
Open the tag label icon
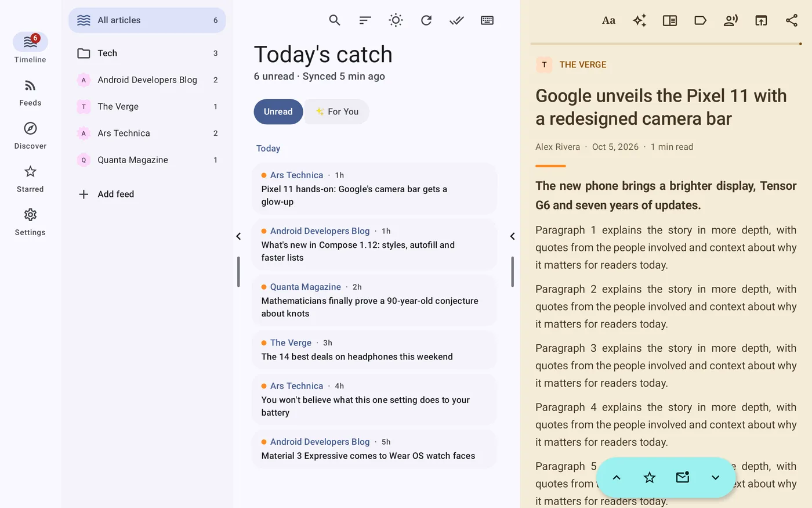700,20
